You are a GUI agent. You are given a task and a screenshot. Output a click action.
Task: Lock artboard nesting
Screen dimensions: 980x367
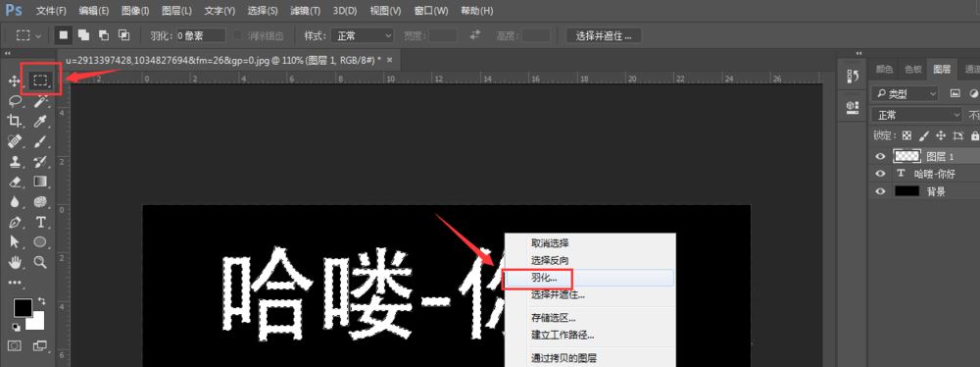(958, 135)
